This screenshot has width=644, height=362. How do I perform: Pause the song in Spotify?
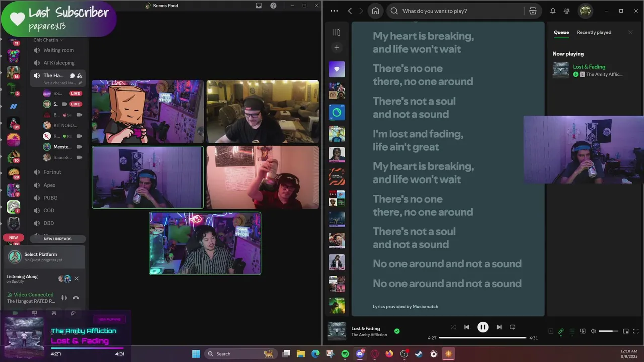482,327
